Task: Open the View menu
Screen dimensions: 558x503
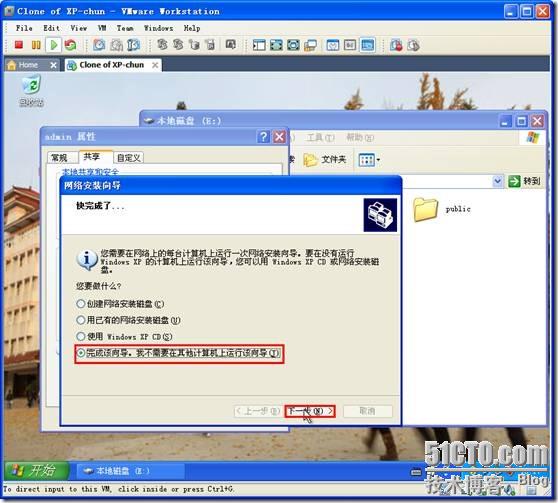Action: 79,28
